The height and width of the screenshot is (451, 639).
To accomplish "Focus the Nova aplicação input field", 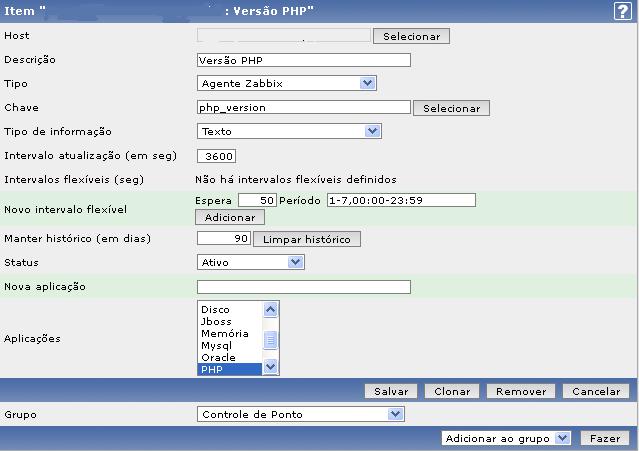I will point(304,287).
